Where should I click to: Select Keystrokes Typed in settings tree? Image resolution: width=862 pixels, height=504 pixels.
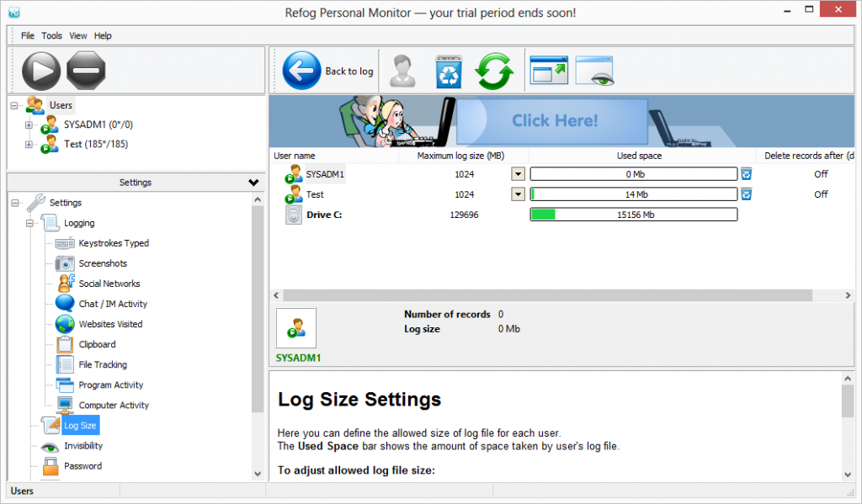click(x=114, y=243)
